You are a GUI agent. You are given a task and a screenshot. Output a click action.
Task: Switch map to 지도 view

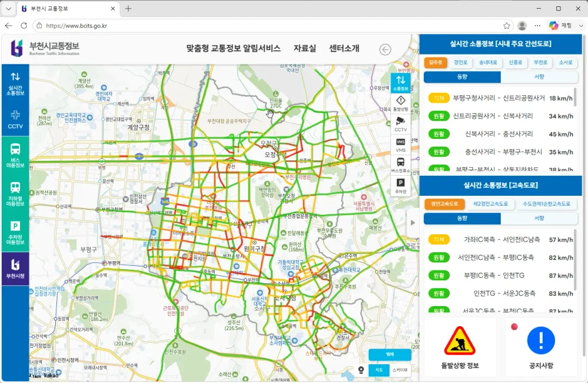click(379, 370)
